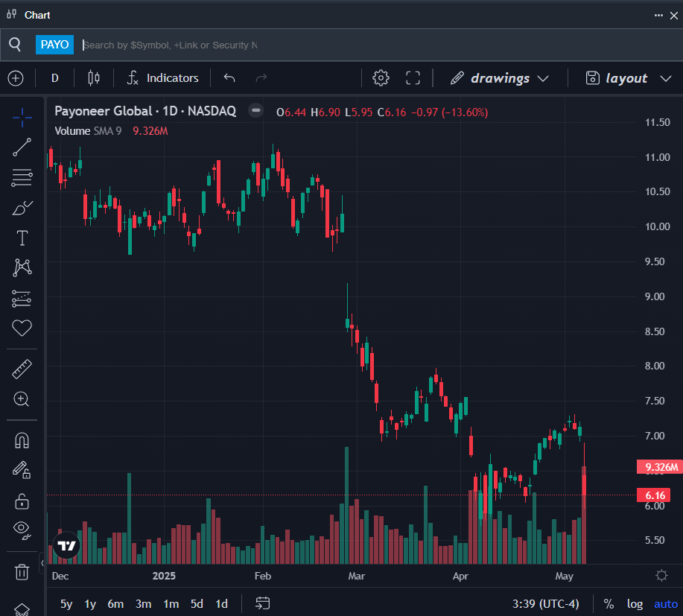
Task: Select the 6m time range
Action: point(115,604)
